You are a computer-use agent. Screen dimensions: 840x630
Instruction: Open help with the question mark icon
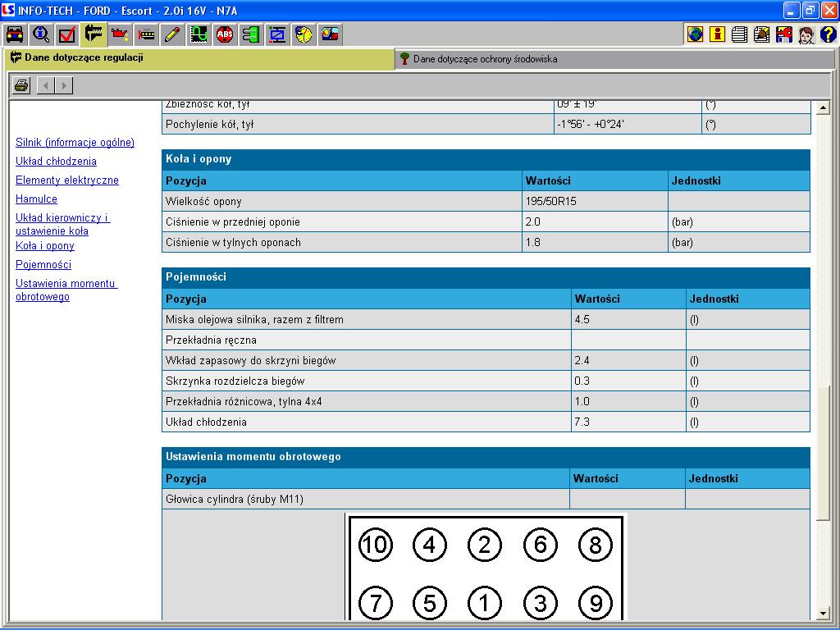pos(828,34)
